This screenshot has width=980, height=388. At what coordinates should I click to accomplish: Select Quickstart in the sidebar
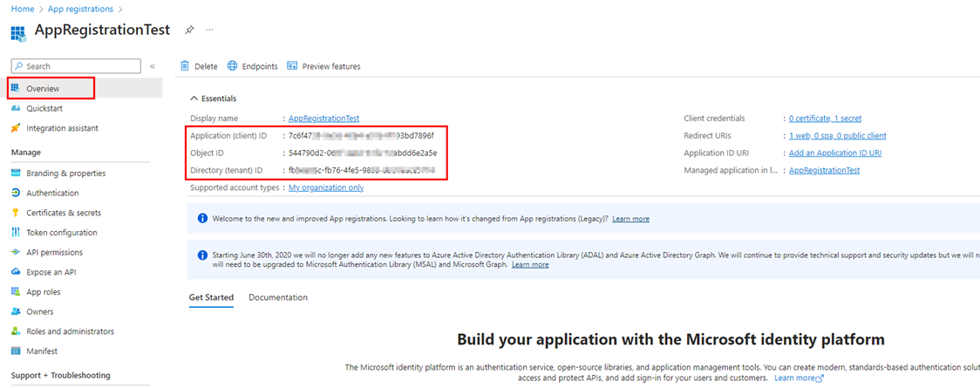point(44,108)
